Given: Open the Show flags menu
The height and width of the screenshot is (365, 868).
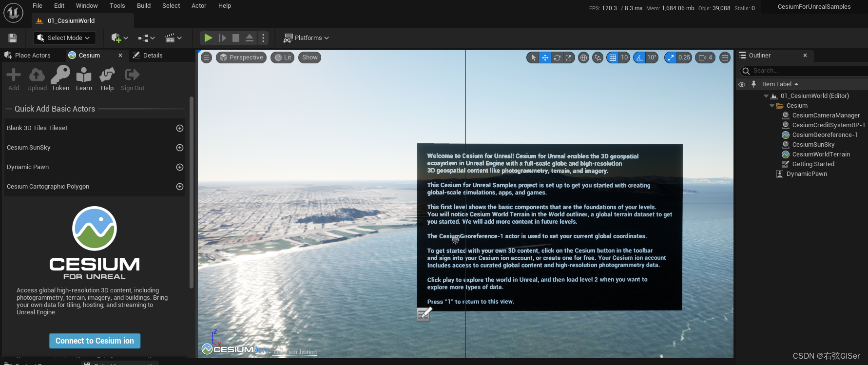Looking at the screenshot, I should tap(309, 58).
